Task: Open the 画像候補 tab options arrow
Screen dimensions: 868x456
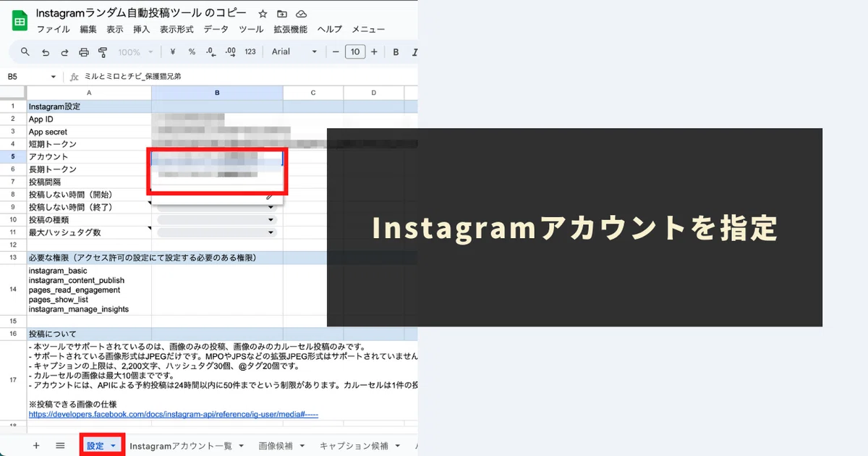Action: pyautogui.click(x=302, y=446)
